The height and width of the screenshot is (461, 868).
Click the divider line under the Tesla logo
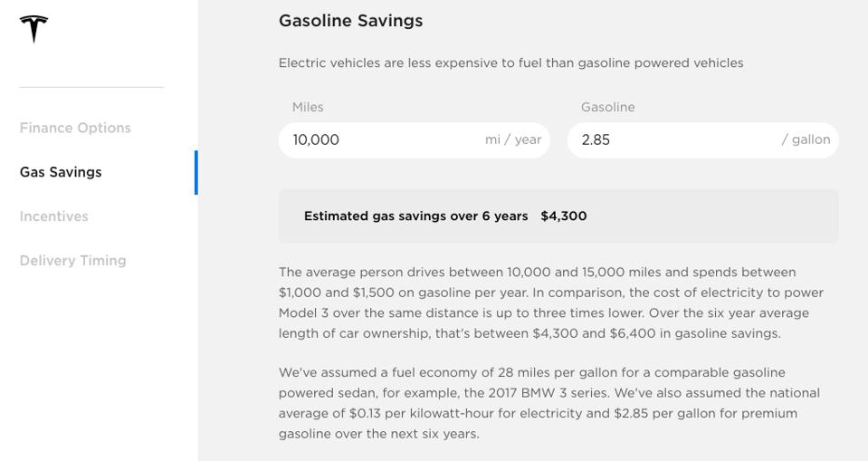(91, 87)
